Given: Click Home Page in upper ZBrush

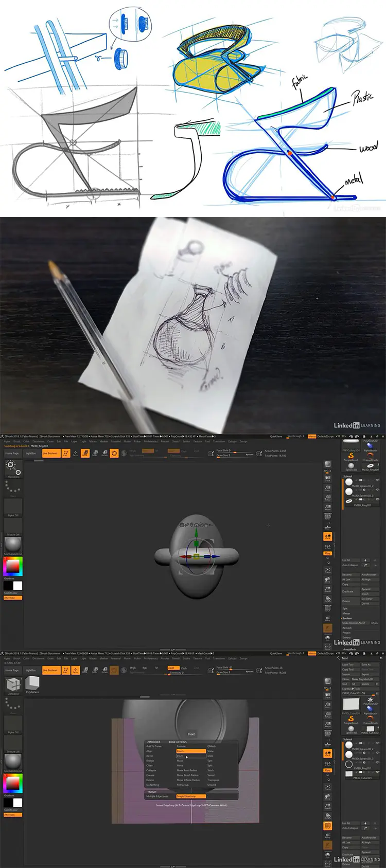Looking at the screenshot, I should [x=12, y=453].
